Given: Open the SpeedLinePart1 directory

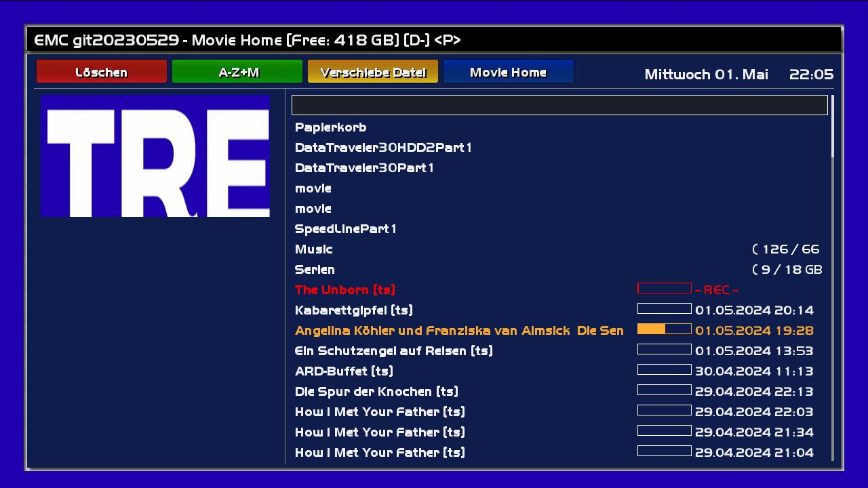Looking at the screenshot, I should tap(345, 229).
